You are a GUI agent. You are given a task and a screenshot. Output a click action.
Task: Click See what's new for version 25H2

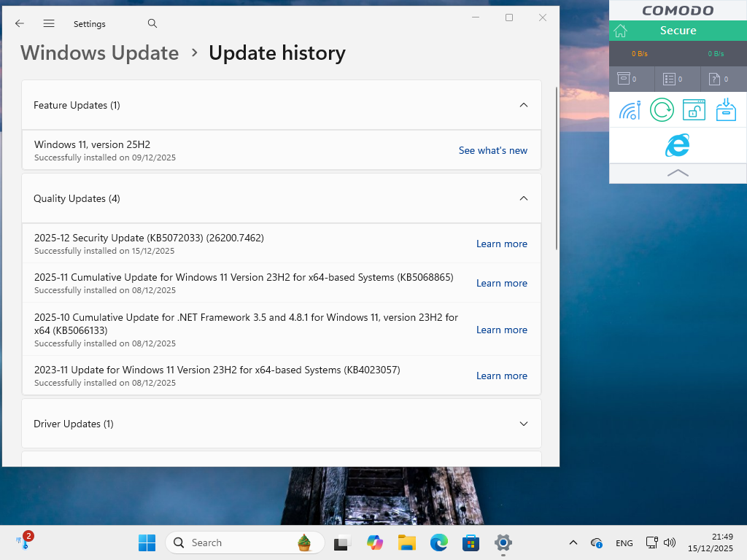click(492, 150)
